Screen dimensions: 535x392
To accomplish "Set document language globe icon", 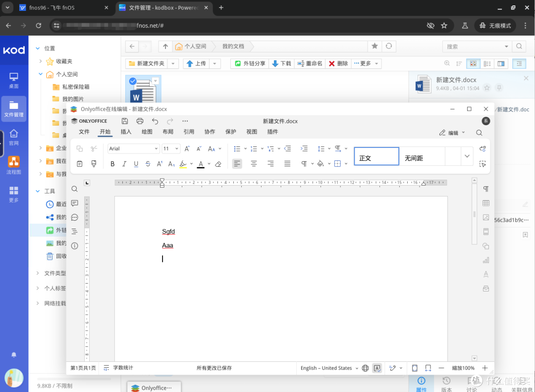I will (365, 368).
